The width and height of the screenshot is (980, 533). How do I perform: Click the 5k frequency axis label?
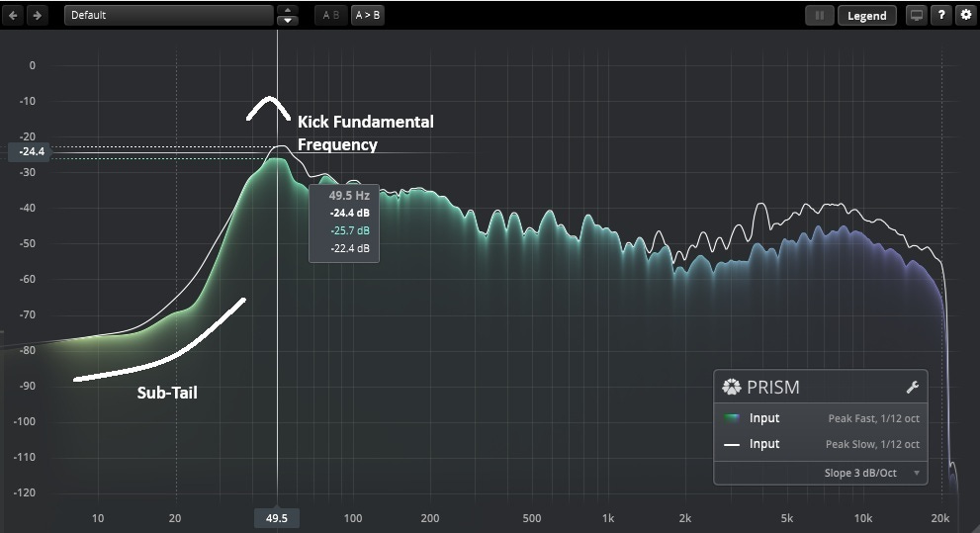[787, 518]
